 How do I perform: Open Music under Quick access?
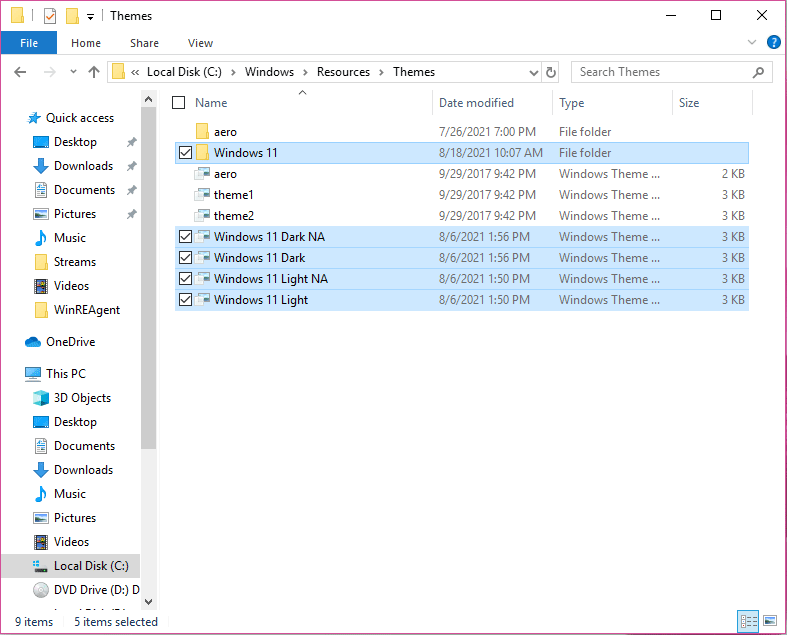coord(70,238)
